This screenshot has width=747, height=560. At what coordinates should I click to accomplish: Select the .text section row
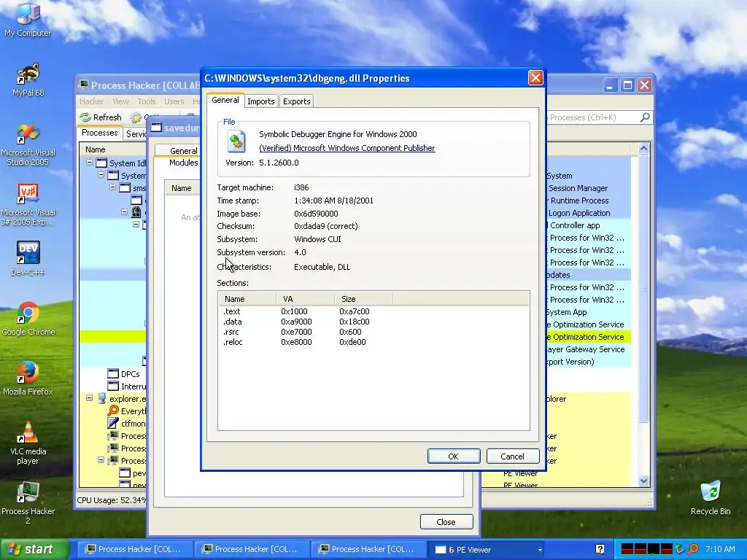[373, 311]
